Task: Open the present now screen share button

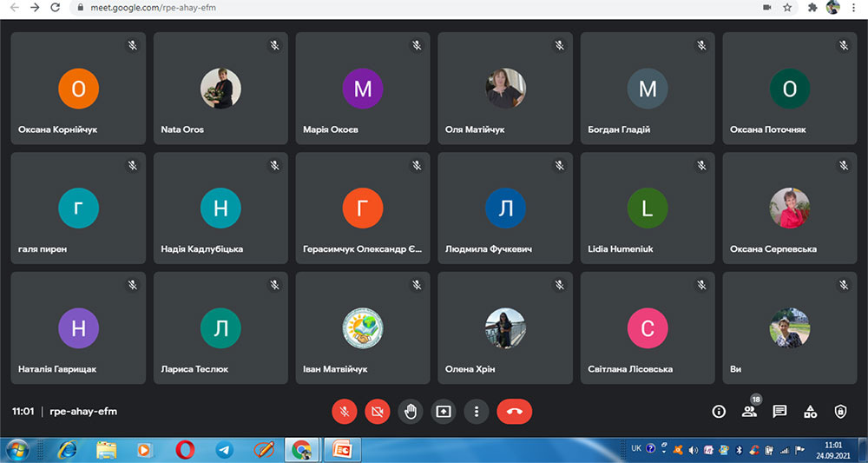Action: pyautogui.click(x=444, y=412)
